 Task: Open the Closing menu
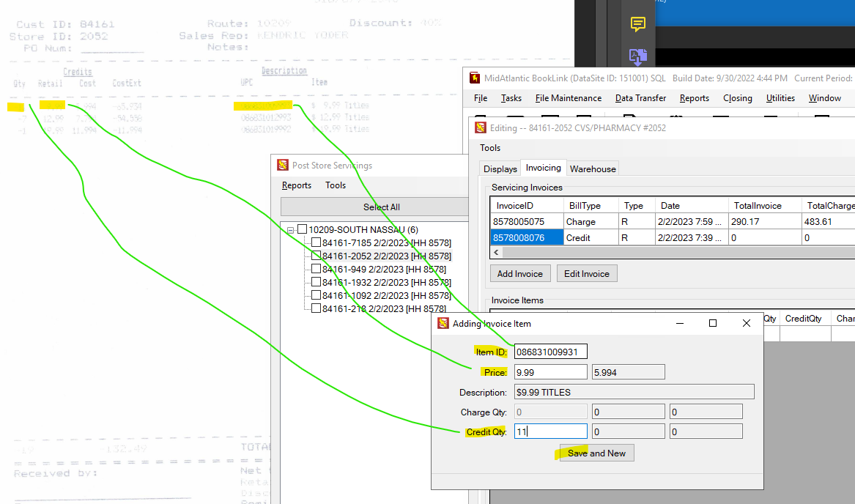737,98
